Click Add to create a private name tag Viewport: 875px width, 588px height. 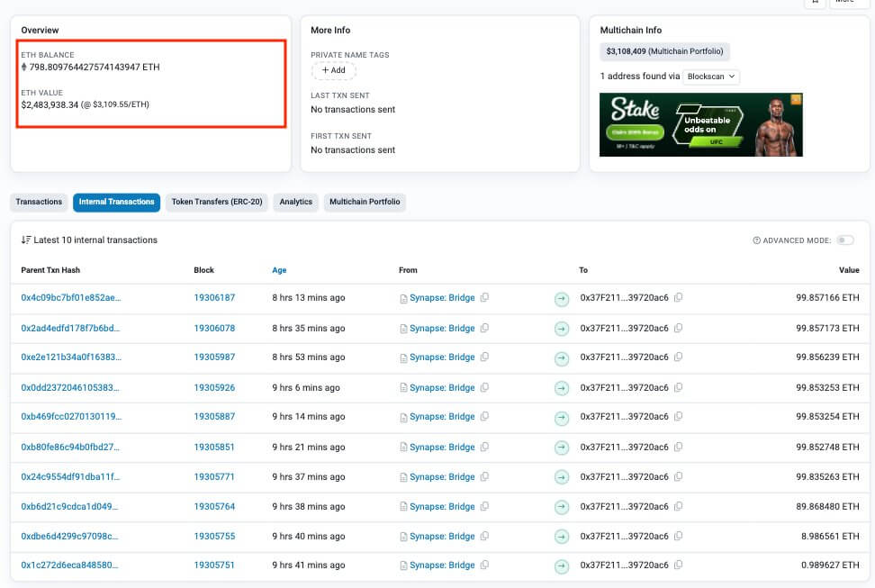tap(333, 70)
